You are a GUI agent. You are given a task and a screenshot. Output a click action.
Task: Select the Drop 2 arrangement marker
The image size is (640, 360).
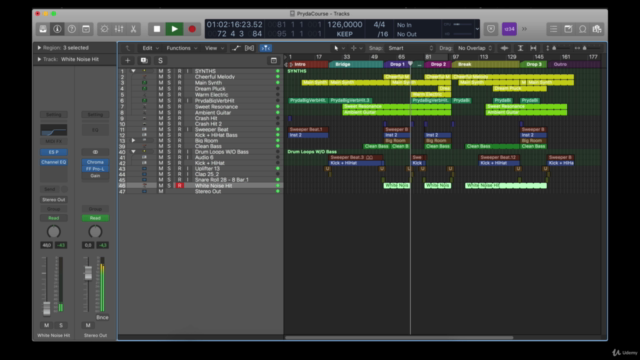[438, 64]
